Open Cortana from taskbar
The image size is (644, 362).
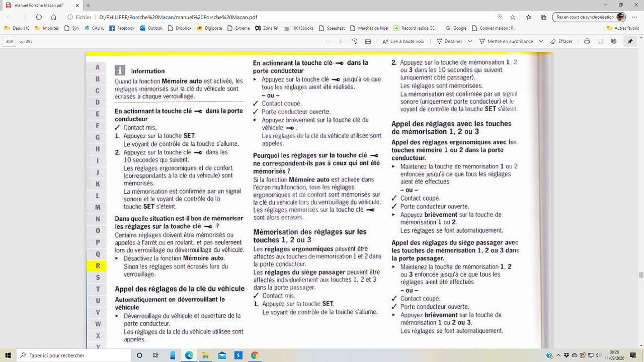(x=139, y=355)
